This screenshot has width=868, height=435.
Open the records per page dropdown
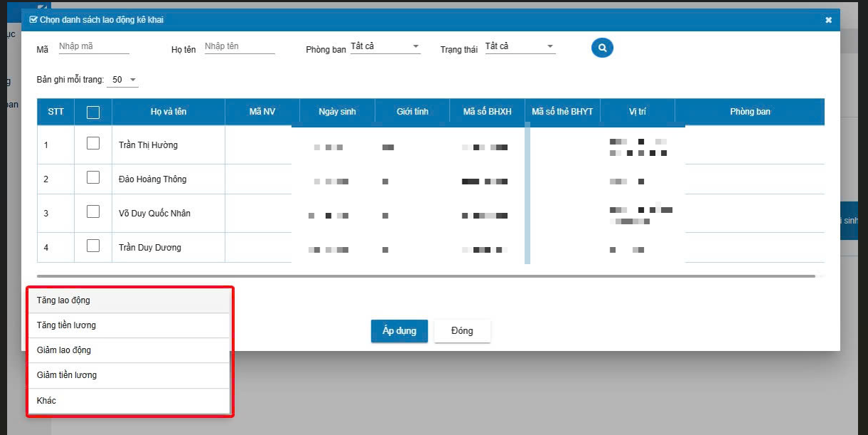coord(123,80)
